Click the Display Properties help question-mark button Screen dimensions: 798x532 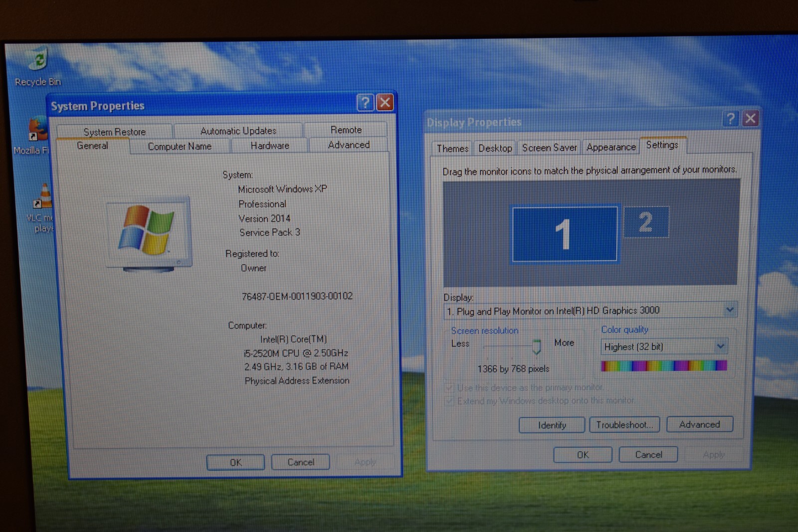tap(731, 119)
